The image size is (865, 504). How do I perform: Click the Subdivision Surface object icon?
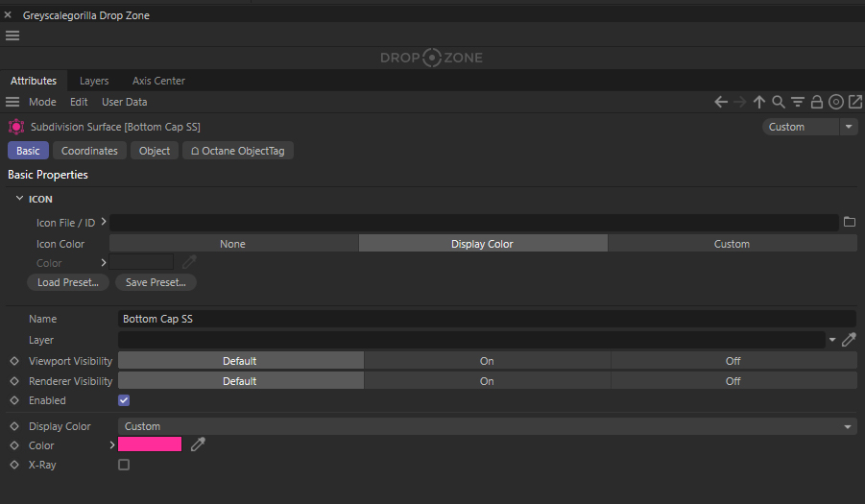point(16,127)
